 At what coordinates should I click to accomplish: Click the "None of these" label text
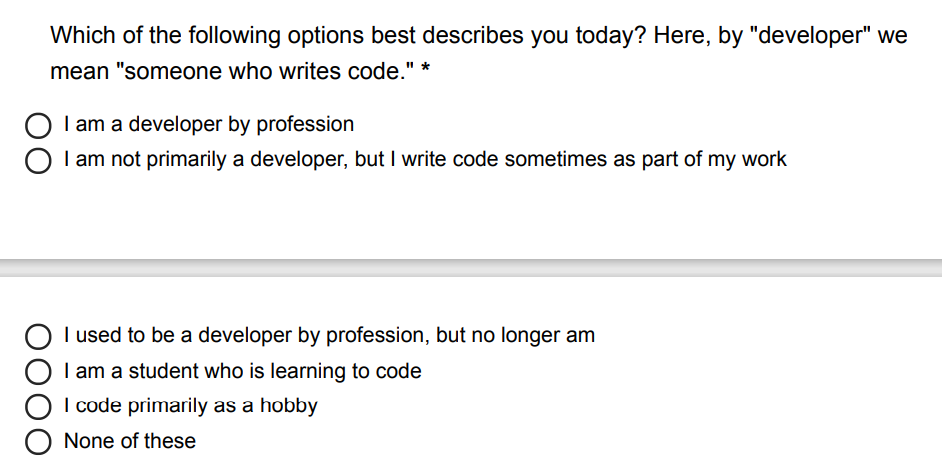click(130, 441)
